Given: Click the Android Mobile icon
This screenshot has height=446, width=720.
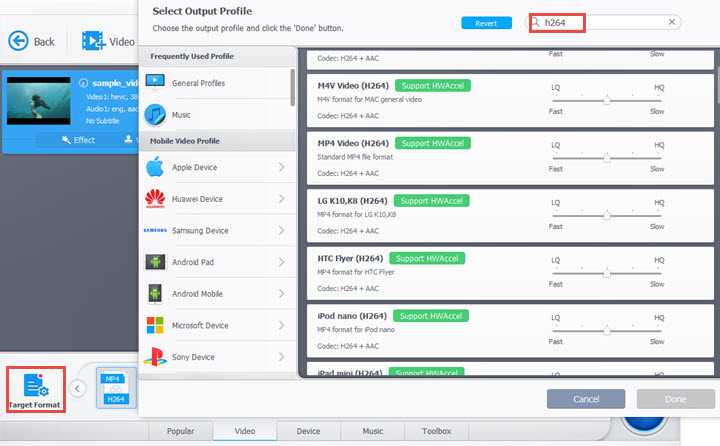Looking at the screenshot, I should [155, 294].
